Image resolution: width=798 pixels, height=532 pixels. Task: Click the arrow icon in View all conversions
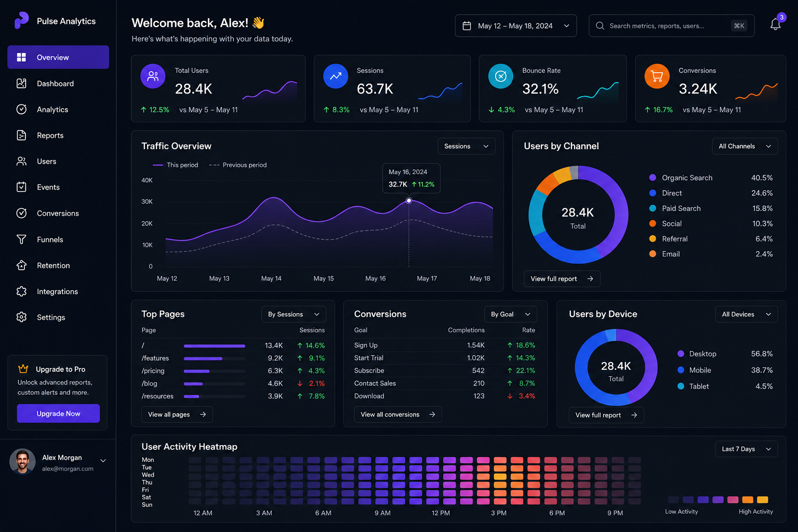432,415
